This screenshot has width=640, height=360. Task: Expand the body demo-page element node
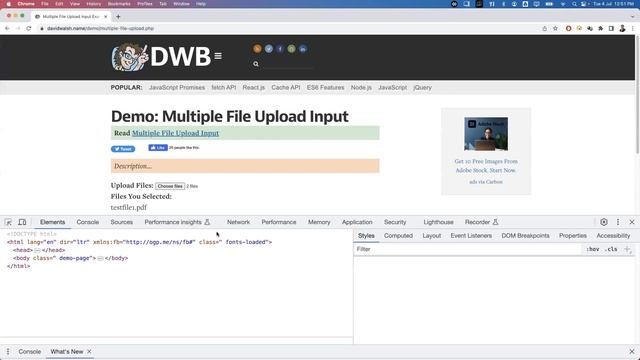coord(100,258)
